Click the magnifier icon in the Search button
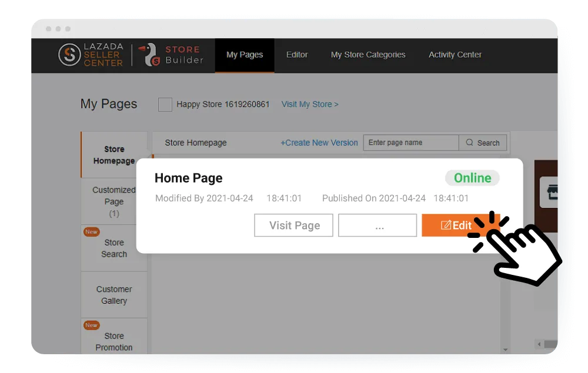This screenshot has width=588, height=373. click(x=469, y=143)
